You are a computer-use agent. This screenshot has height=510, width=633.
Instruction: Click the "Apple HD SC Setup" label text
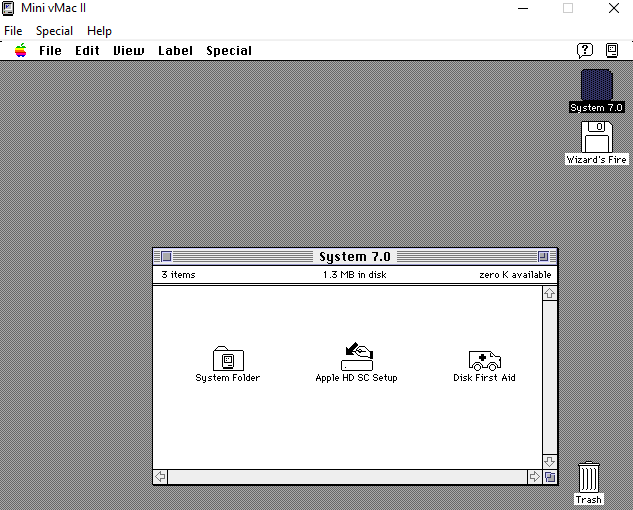coord(356,378)
